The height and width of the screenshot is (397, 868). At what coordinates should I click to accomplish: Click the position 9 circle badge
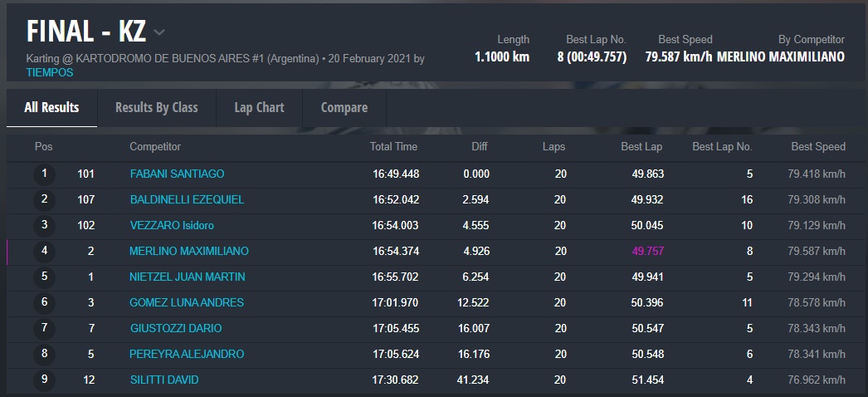(x=44, y=380)
